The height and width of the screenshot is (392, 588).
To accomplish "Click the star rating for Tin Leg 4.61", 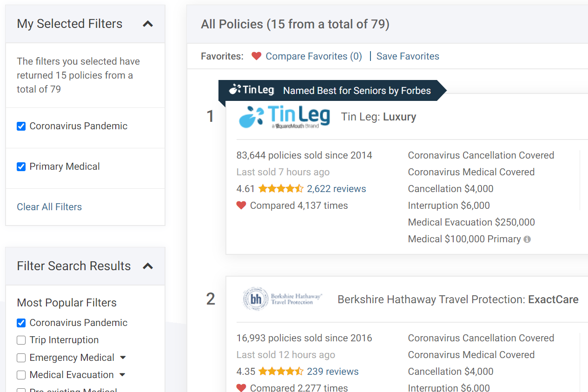I will [x=281, y=189].
